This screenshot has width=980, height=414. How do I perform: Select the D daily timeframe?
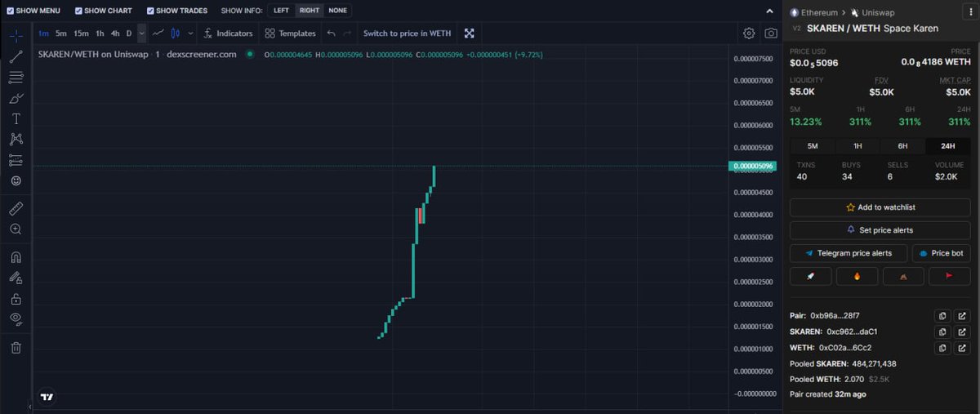point(129,33)
